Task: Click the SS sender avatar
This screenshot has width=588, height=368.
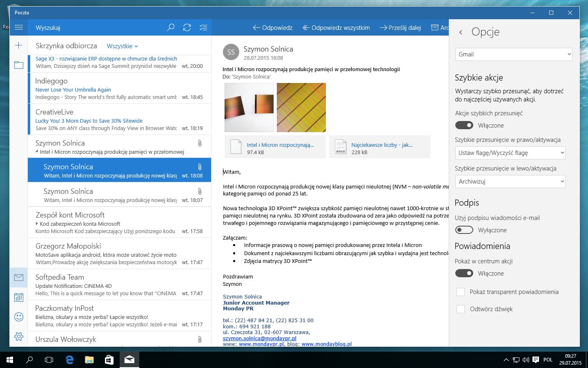Action: point(231,52)
